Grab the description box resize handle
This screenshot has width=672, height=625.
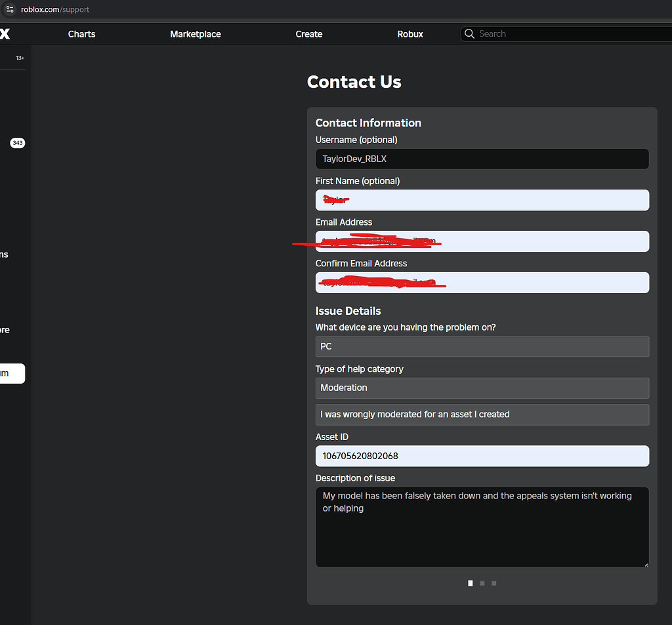point(646,565)
